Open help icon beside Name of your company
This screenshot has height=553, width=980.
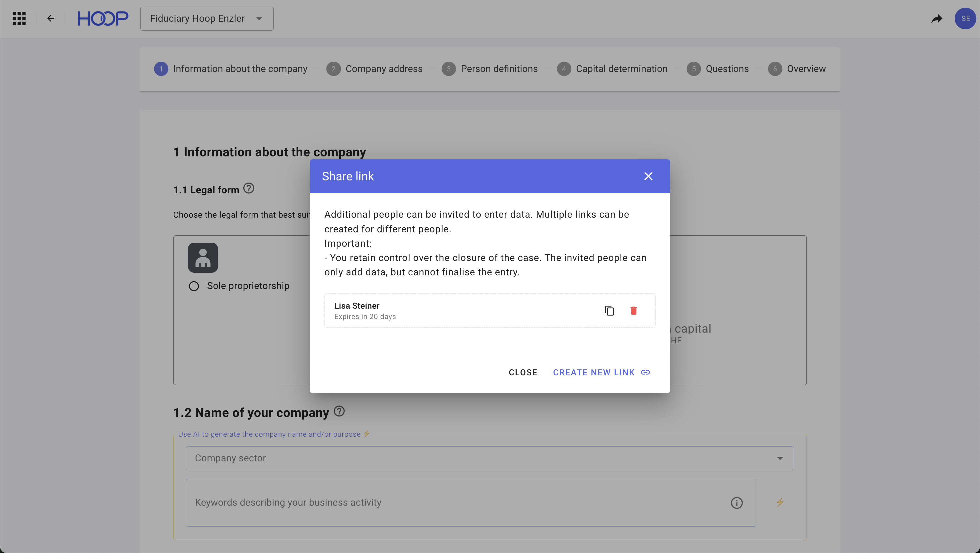tap(339, 411)
